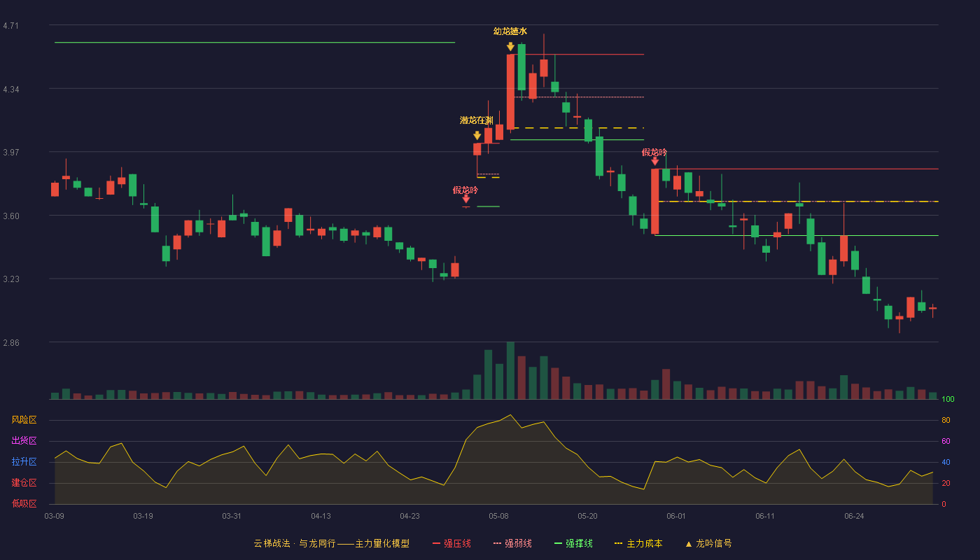Click the 05-08 date label
The height and width of the screenshot is (560, 980).
498,516
